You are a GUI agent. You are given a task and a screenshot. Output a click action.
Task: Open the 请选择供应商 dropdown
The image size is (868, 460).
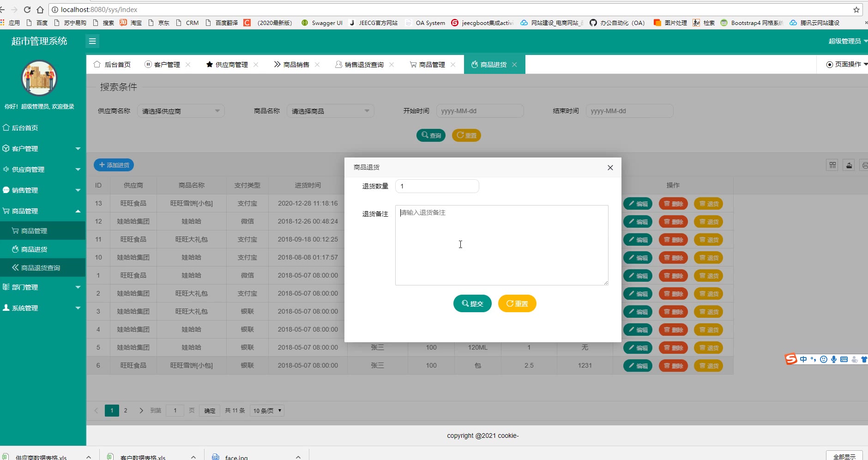click(x=181, y=111)
